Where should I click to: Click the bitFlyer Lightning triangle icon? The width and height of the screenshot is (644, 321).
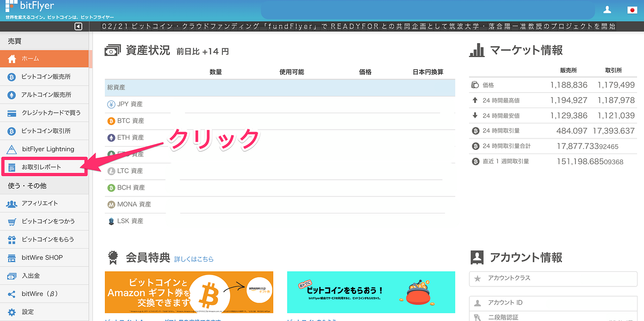[12, 149]
